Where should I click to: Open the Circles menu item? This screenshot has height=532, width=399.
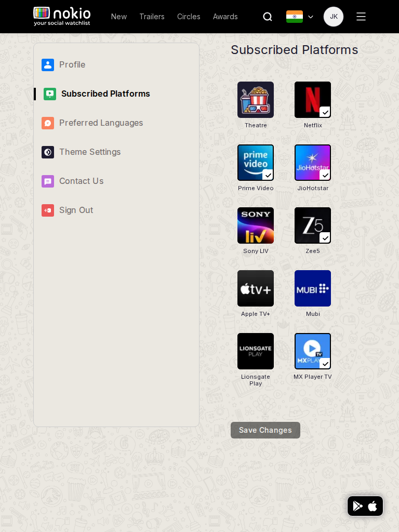point(189,17)
